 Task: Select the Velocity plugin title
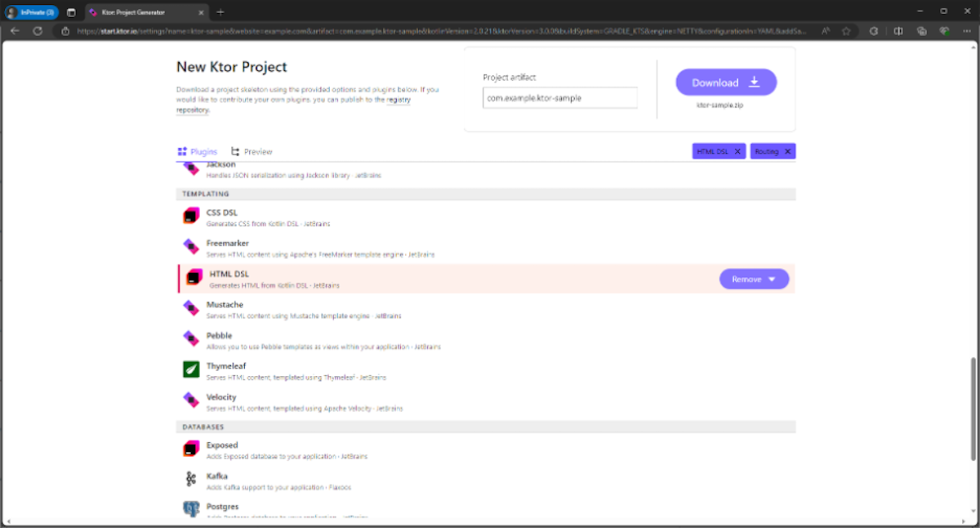(221, 397)
